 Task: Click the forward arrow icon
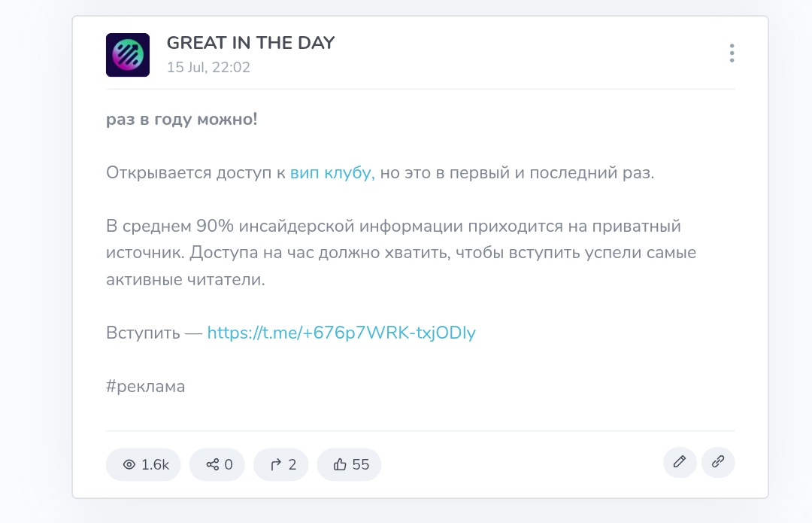[276, 464]
